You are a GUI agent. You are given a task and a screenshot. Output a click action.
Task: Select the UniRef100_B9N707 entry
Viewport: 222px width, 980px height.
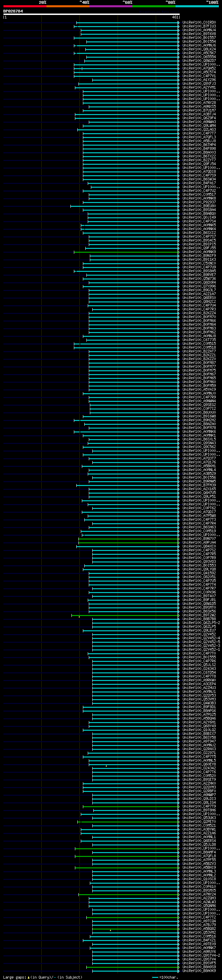click(199, 539)
